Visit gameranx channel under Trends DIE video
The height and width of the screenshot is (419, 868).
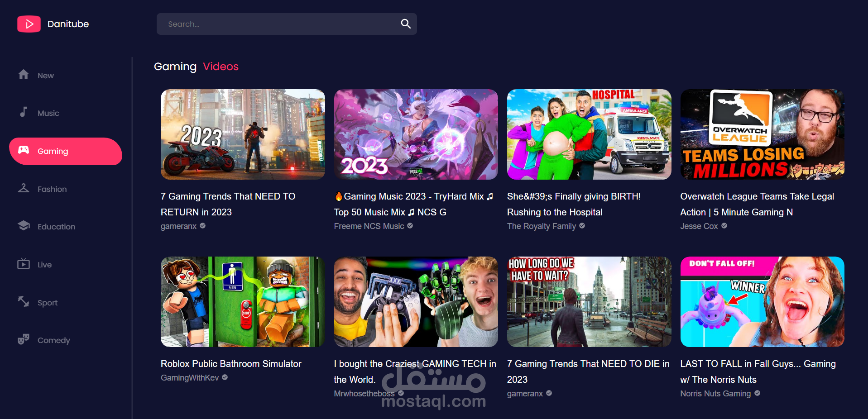pos(525,393)
